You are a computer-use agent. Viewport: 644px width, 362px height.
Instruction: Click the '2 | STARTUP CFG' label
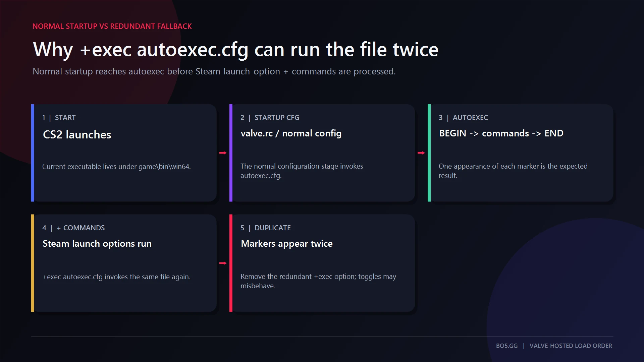click(x=270, y=118)
